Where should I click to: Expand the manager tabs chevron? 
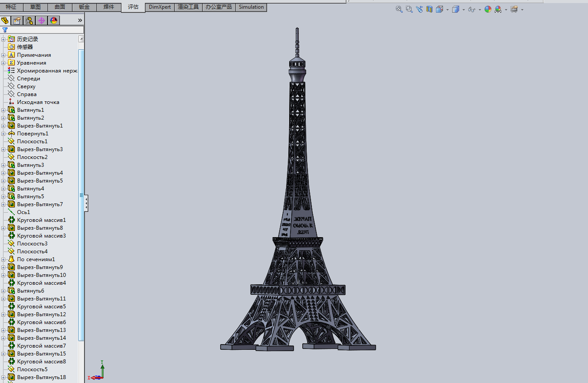click(x=80, y=21)
